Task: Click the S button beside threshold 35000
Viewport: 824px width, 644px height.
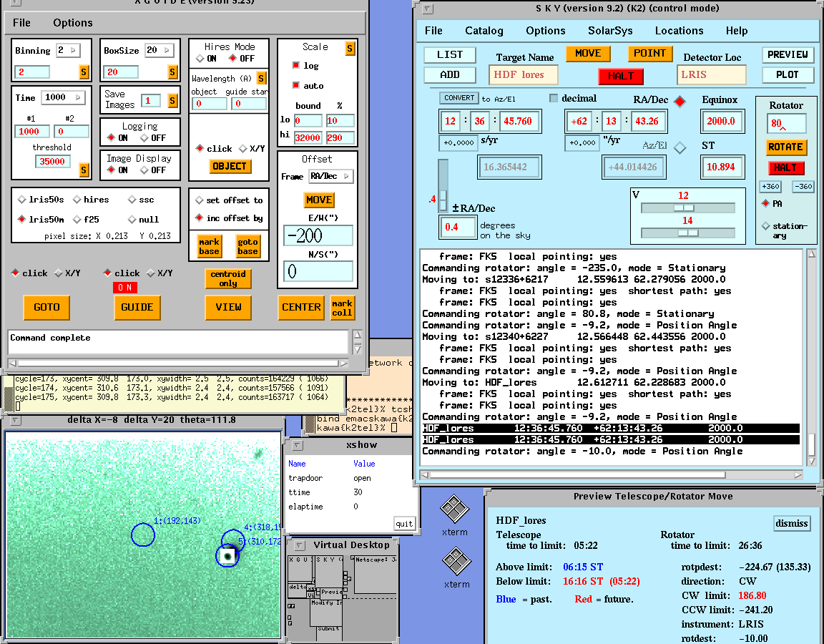Action: (84, 170)
